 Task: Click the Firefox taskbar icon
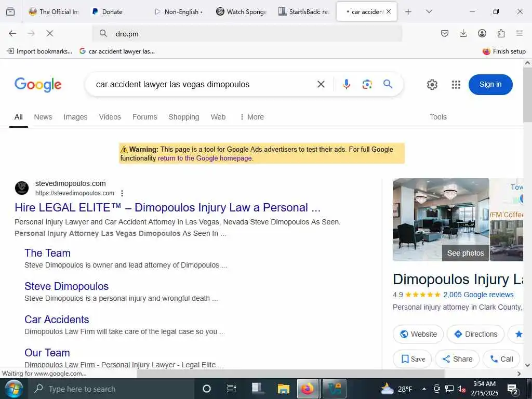click(308, 389)
